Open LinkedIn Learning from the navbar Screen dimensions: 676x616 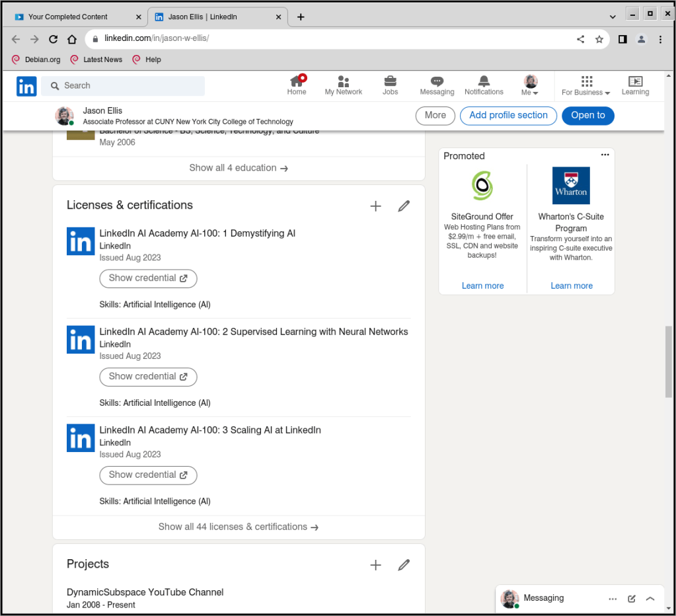click(634, 85)
